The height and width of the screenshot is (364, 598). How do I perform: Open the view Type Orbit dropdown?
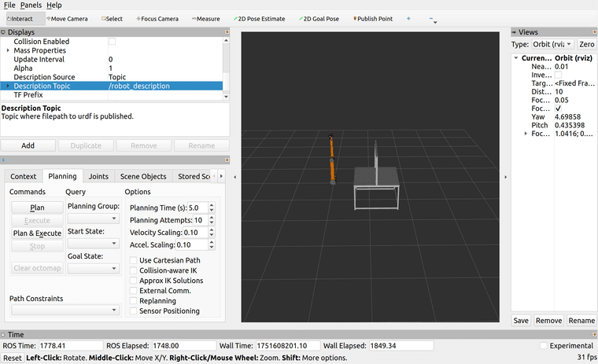point(552,44)
